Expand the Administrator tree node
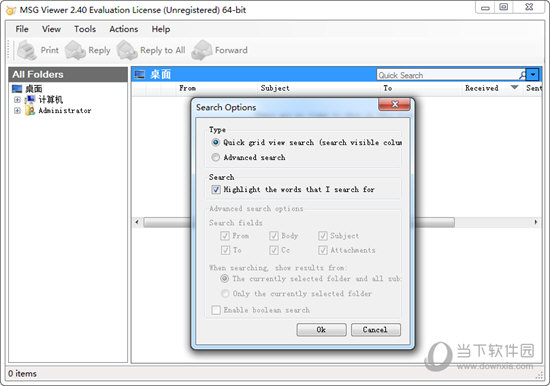This screenshot has height=386, width=550. (17, 111)
